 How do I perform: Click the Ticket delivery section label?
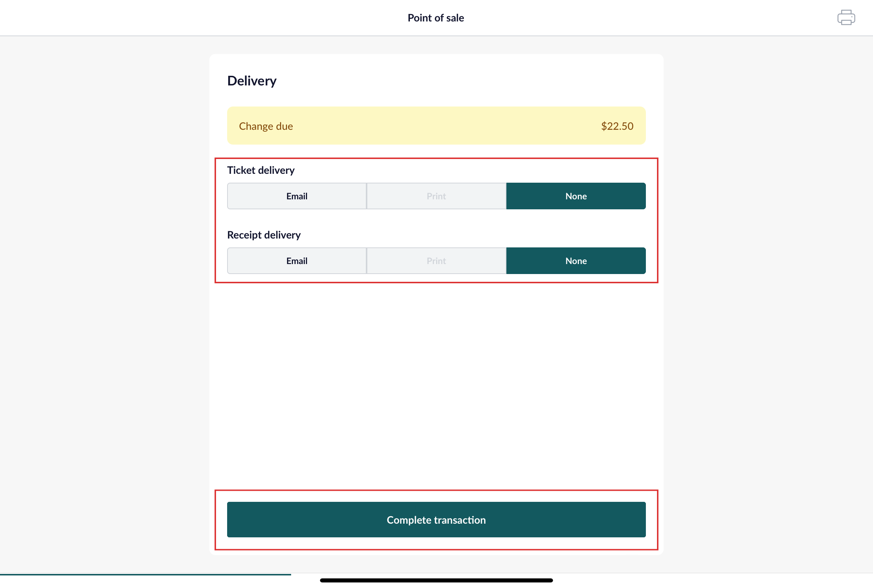(261, 170)
